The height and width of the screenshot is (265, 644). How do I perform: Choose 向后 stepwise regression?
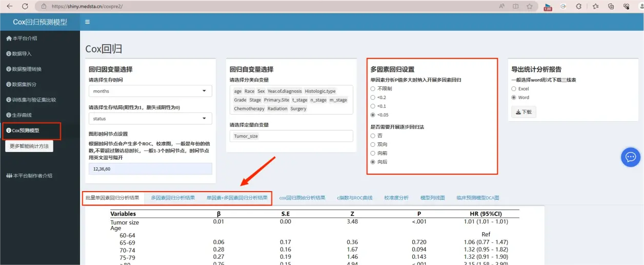pos(373,162)
